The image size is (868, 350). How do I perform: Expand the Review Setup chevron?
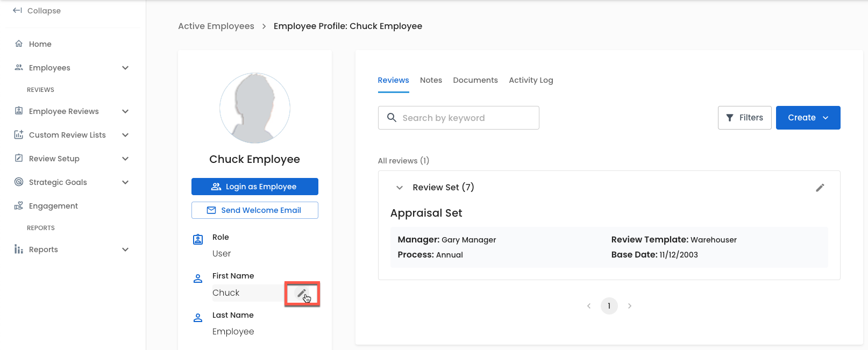pyautogui.click(x=125, y=159)
